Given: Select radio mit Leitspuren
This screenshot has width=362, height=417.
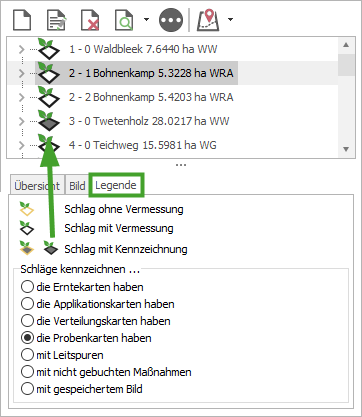Looking at the screenshot, I should pos(27,355).
